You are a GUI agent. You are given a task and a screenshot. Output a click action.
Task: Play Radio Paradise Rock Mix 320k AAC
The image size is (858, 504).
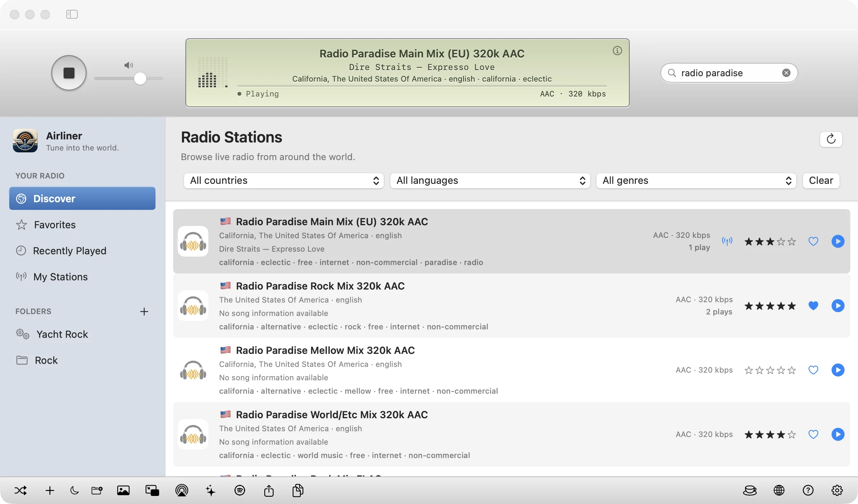click(x=838, y=306)
